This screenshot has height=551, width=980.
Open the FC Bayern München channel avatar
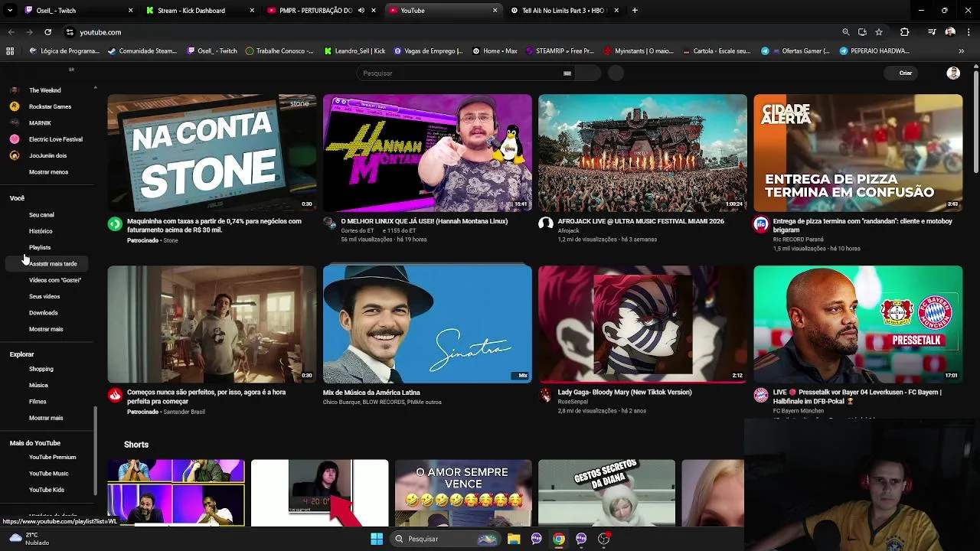coord(761,395)
